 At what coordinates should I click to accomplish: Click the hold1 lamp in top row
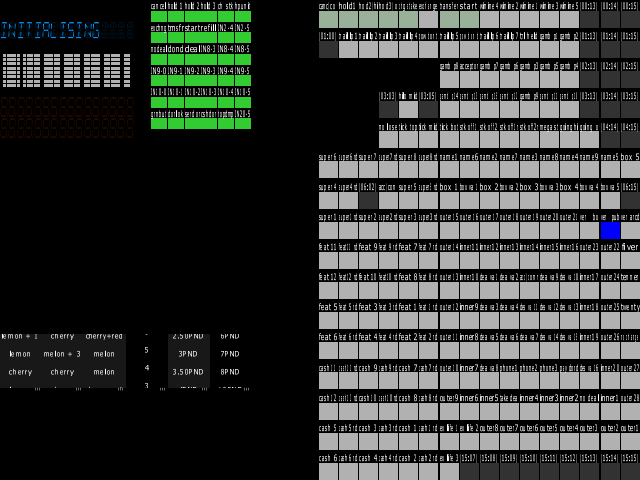pyautogui.click(x=348, y=20)
